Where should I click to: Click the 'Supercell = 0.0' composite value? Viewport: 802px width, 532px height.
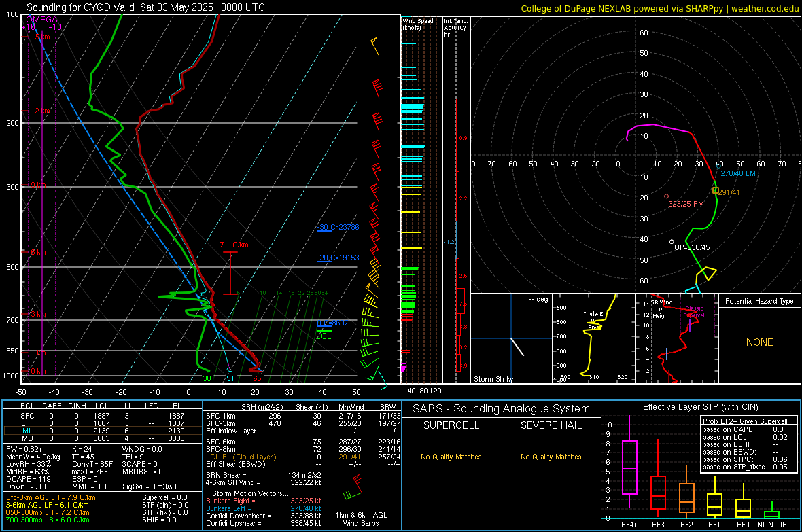[164, 497]
